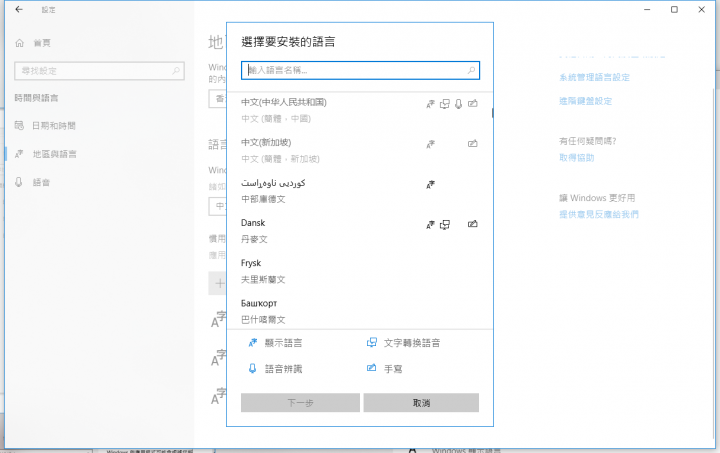
Task: Click display language icon for Dansk
Action: pyautogui.click(x=430, y=224)
